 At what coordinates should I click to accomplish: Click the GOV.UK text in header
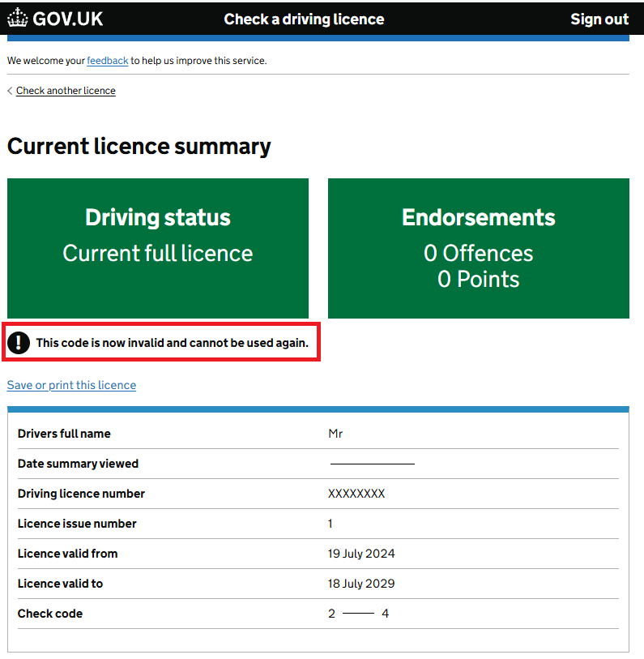click(68, 19)
